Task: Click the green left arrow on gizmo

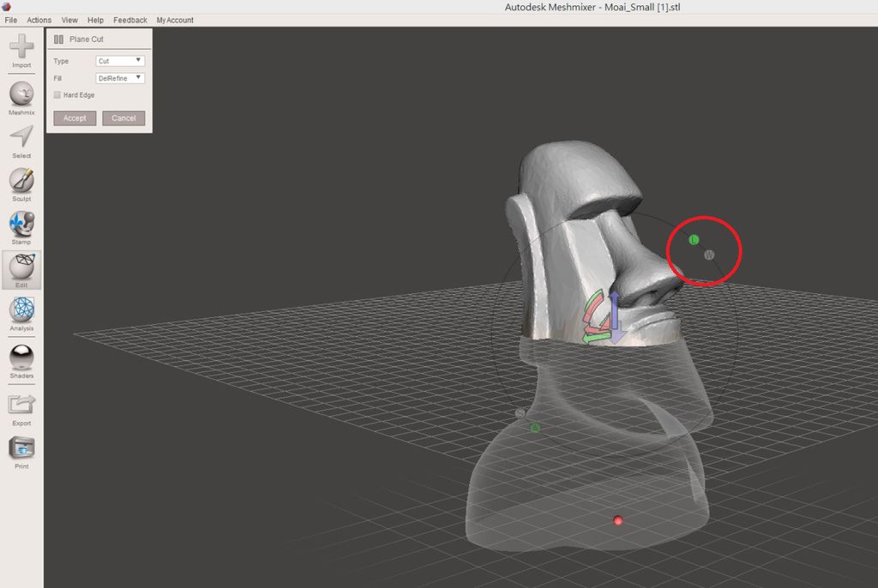Action: [596, 339]
